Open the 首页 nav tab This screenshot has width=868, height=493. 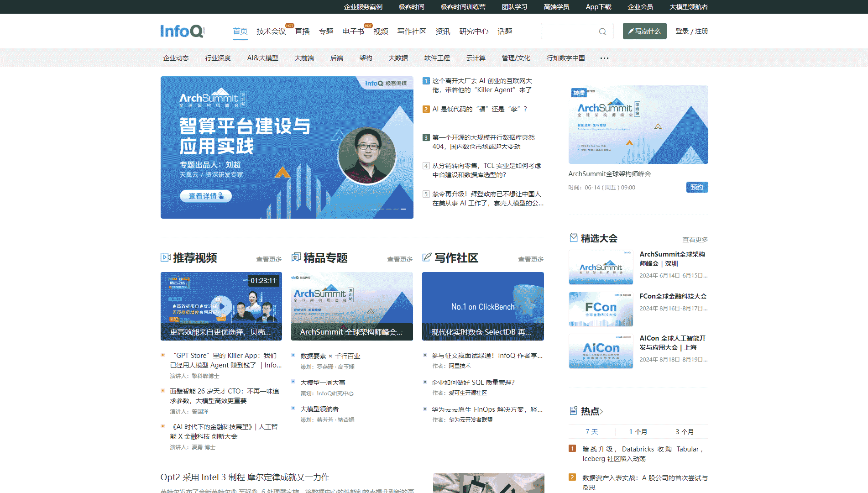click(240, 31)
